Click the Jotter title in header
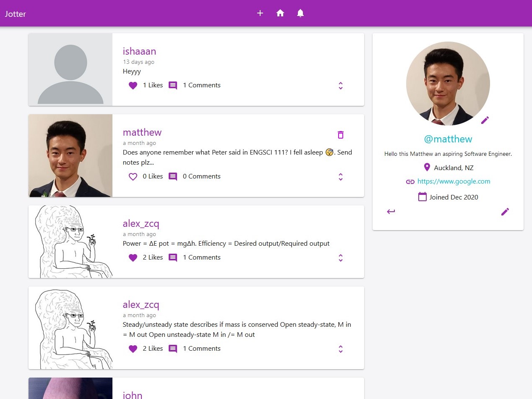This screenshot has height=399, width=532. click(x=16, y=14)
